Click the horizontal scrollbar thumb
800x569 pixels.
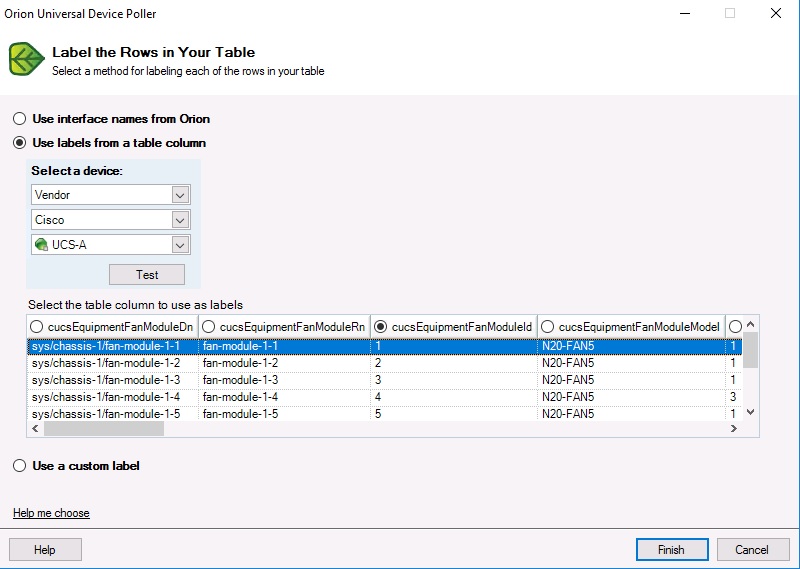pos(104,429)
